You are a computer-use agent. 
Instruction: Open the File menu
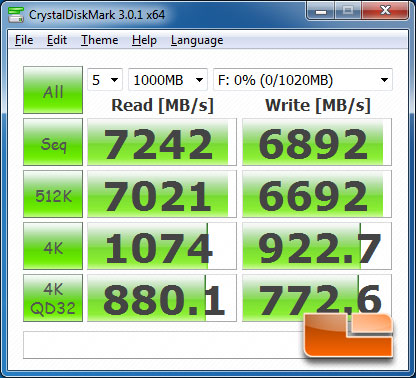(24, 40)
